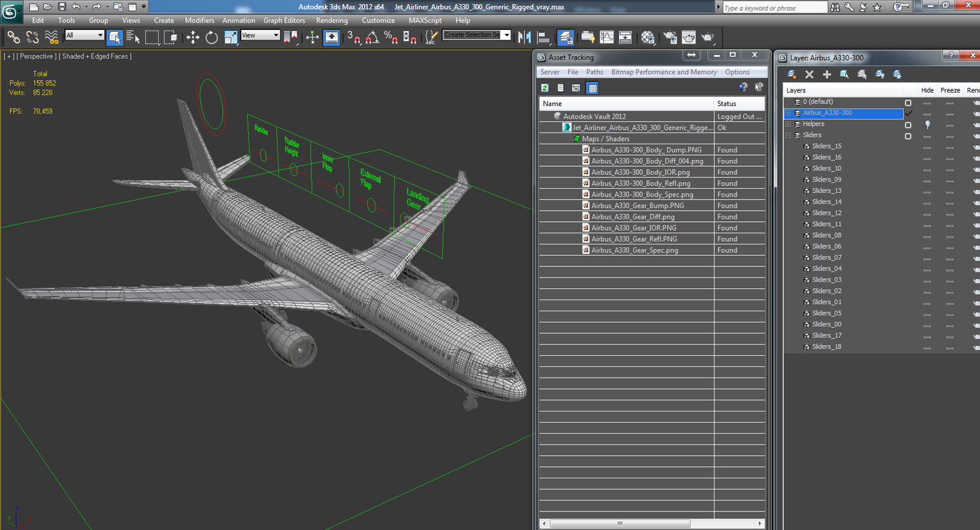Click the Select and Link tool

click(x=13, y=37)
